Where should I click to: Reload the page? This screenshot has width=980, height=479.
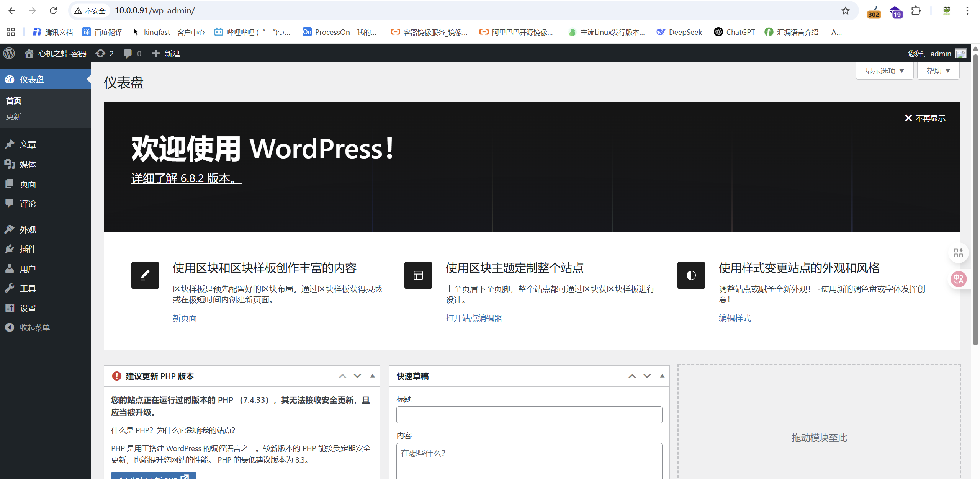click(x=53, y=11)
